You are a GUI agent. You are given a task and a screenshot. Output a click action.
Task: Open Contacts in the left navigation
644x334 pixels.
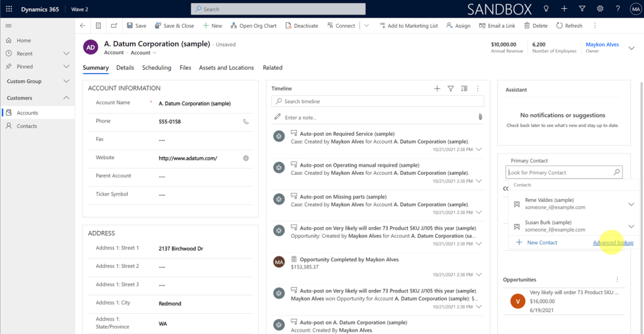(27, 126)
